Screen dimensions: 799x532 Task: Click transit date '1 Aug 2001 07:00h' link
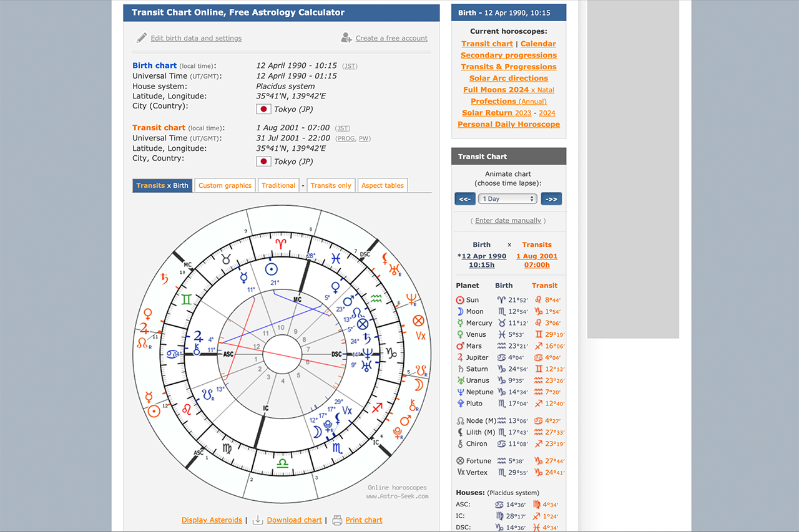(x=537, y=261)
